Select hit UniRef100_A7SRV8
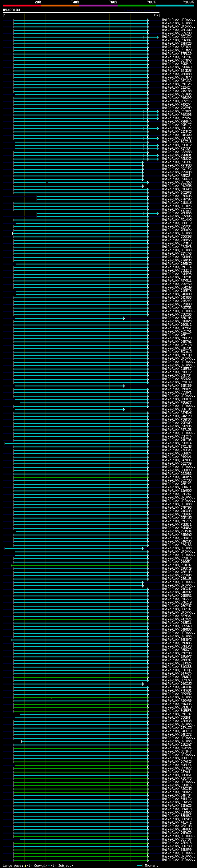Screen dimensions: 197x868 [177, 247]
